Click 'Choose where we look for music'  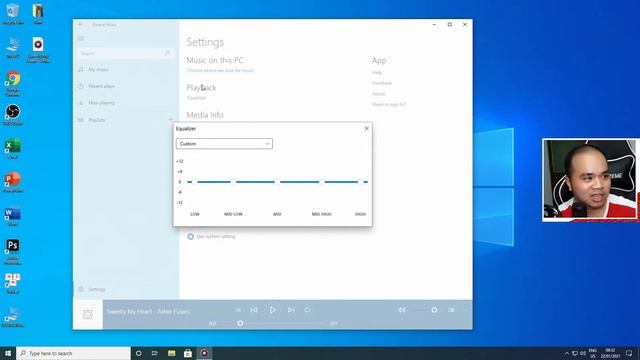point(220,71)
